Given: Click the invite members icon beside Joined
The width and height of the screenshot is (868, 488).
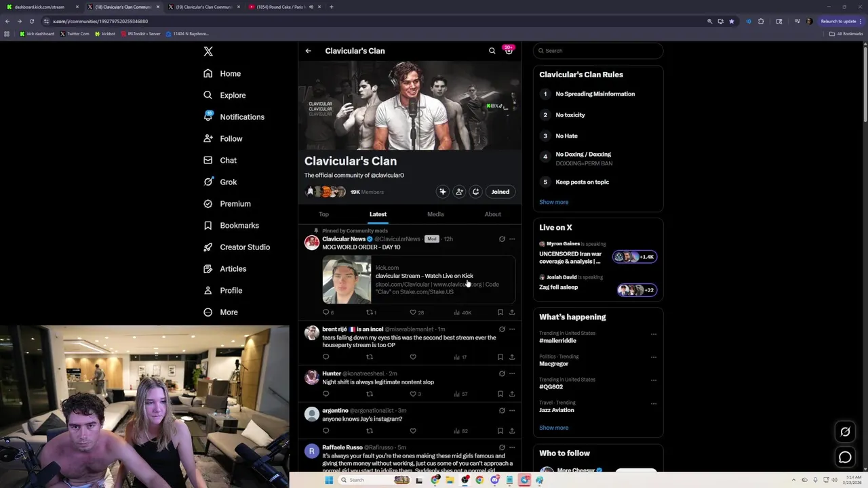Looking at the screenshot, I should coord(459,192).
